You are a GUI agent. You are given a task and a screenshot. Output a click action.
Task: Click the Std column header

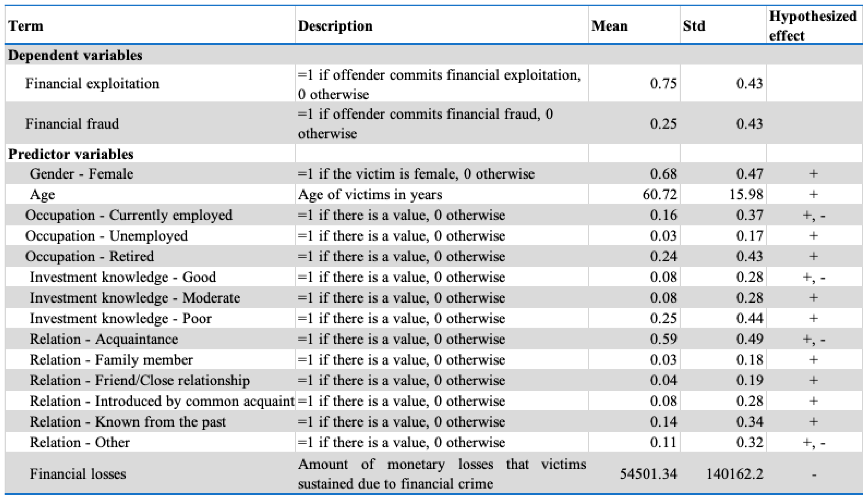coord(694,26)
